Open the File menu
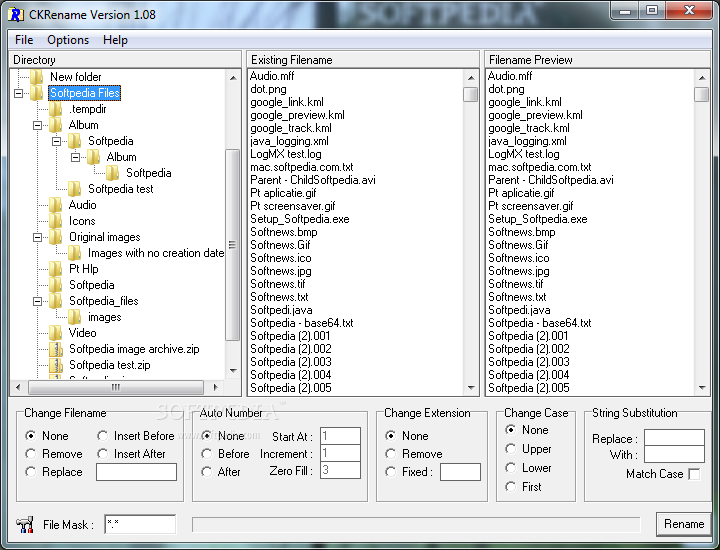The height and width of the screenshot is (550, 720). [24, 40]
